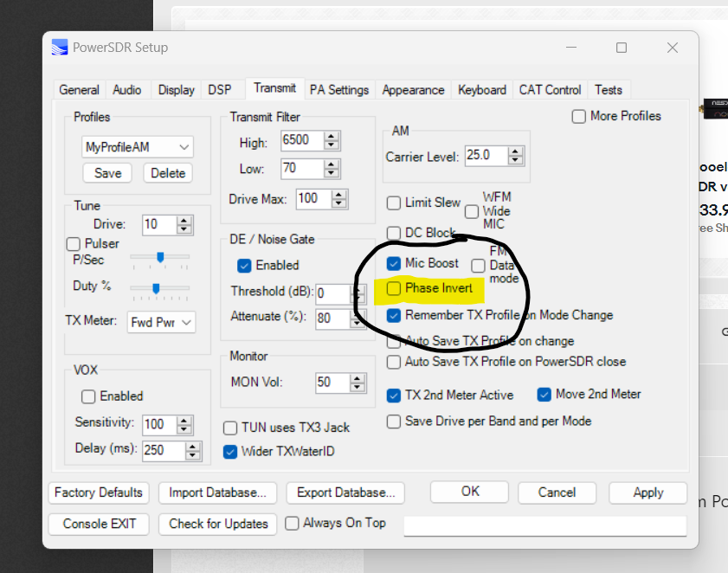Click the PowerSDR app icon in title bar
This screenshot has height=573, width=728.
(59, 48)
